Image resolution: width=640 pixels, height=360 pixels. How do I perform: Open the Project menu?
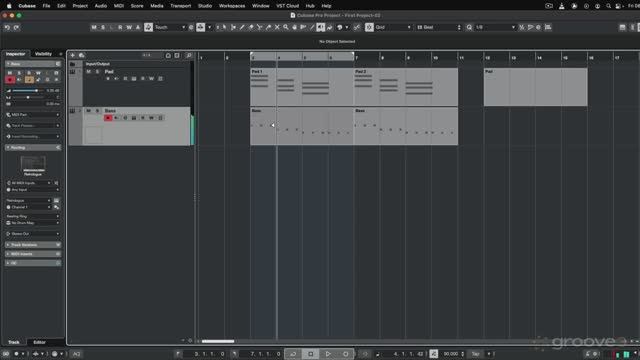80,6
